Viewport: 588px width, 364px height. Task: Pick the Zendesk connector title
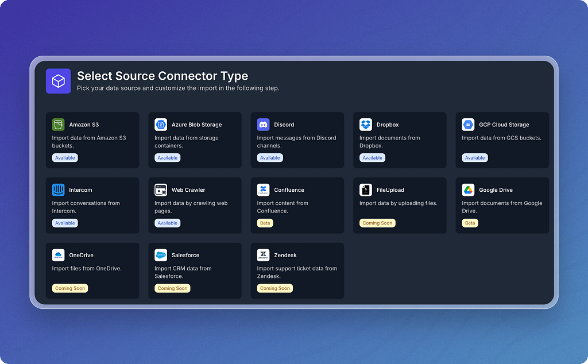[285, 255]
